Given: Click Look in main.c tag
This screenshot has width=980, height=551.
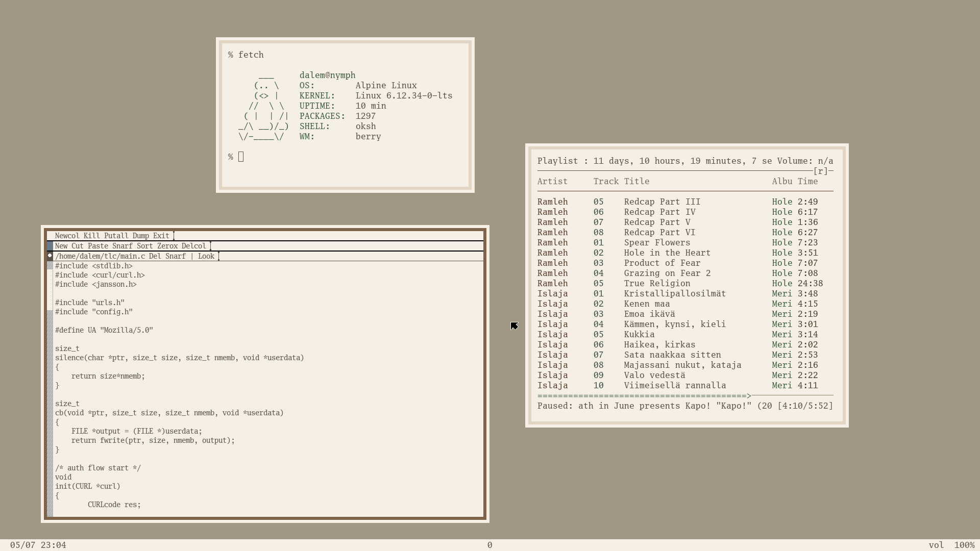Looking at the screenshot, I should pos(206,256).
